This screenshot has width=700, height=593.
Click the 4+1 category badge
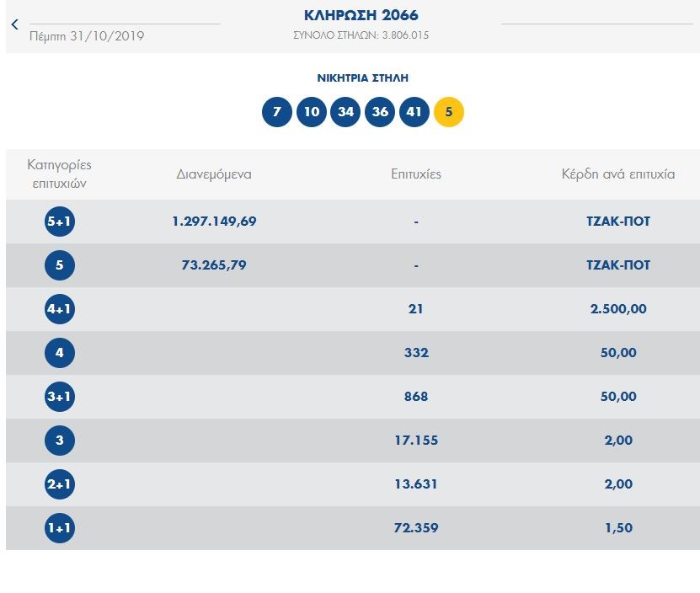click(60, 309)
